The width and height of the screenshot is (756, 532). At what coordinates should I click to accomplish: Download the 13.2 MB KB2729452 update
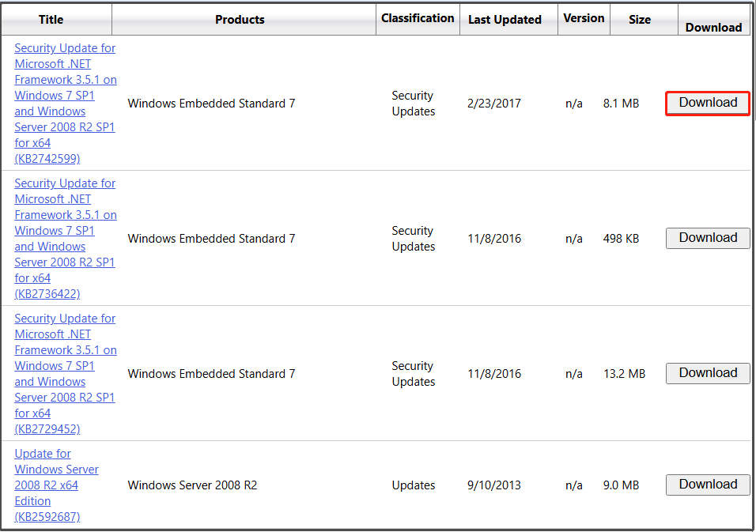[708, 373]
